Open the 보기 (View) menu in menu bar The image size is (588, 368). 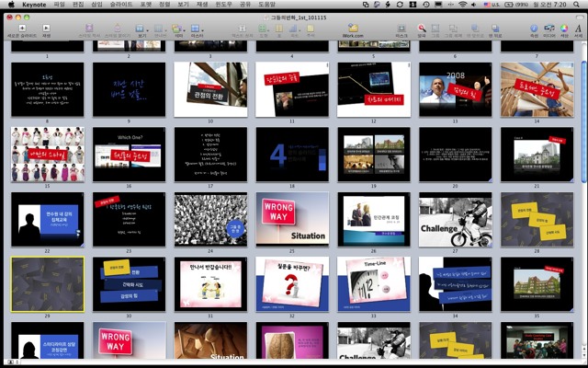183,5
